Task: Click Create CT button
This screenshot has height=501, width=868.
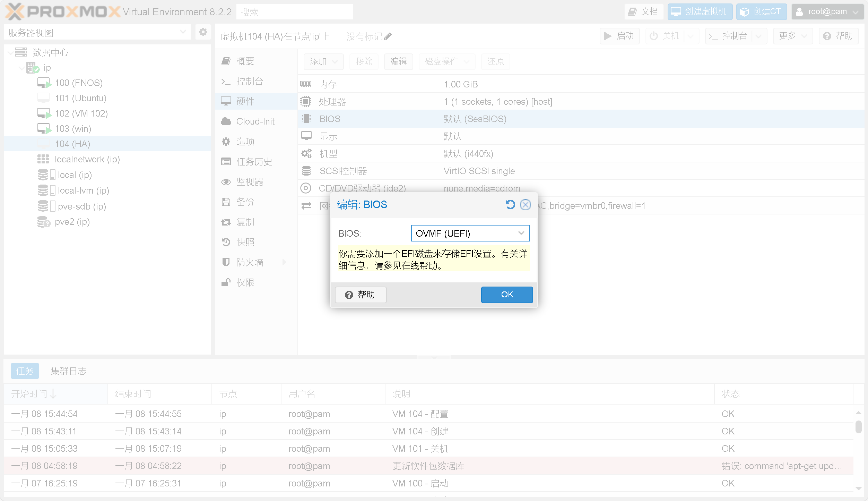Action: click(x=761, y=12)
